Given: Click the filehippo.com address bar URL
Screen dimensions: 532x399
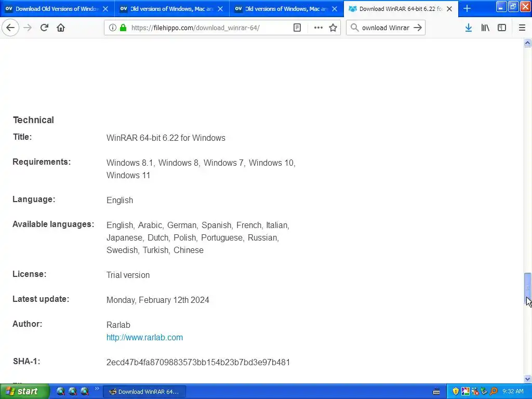Looking at the screenshot, I should click(x=195, y=28).
